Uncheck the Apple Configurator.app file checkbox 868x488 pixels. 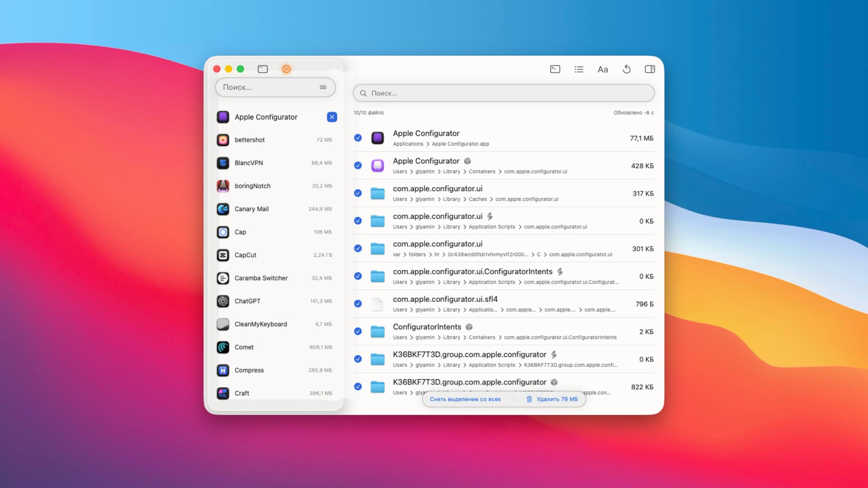tap(358, 138)
